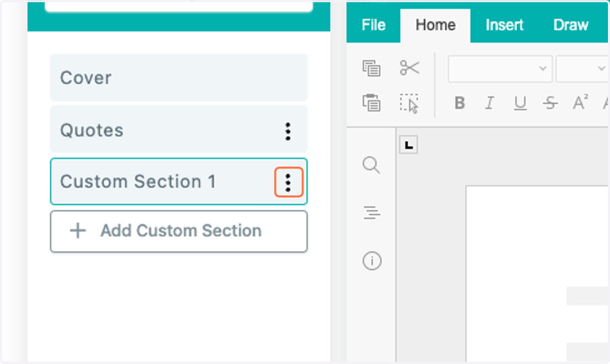The image size is (610, 364).
Task: Click the Paste clipboard icon
Action: click(x=372, y=103)
